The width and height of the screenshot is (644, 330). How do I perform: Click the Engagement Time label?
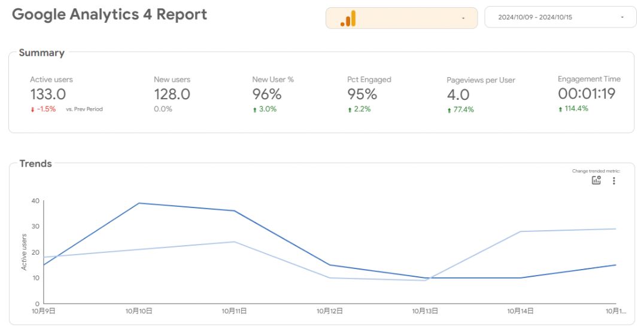[589, 80]
